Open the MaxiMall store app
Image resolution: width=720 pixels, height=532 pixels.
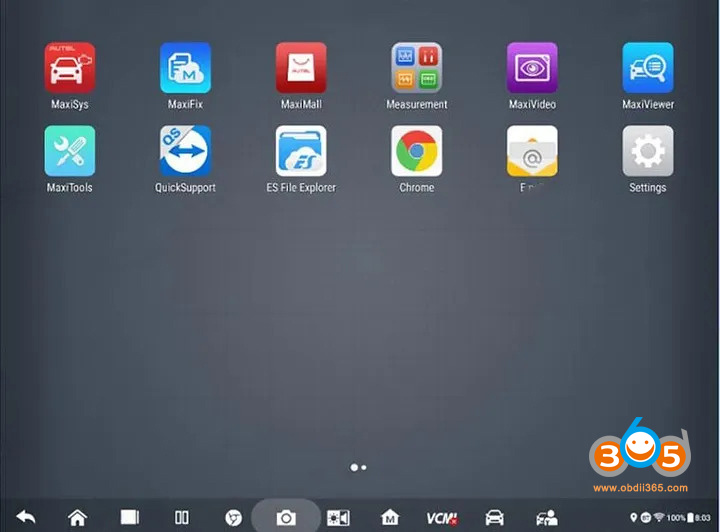point(301,68)
